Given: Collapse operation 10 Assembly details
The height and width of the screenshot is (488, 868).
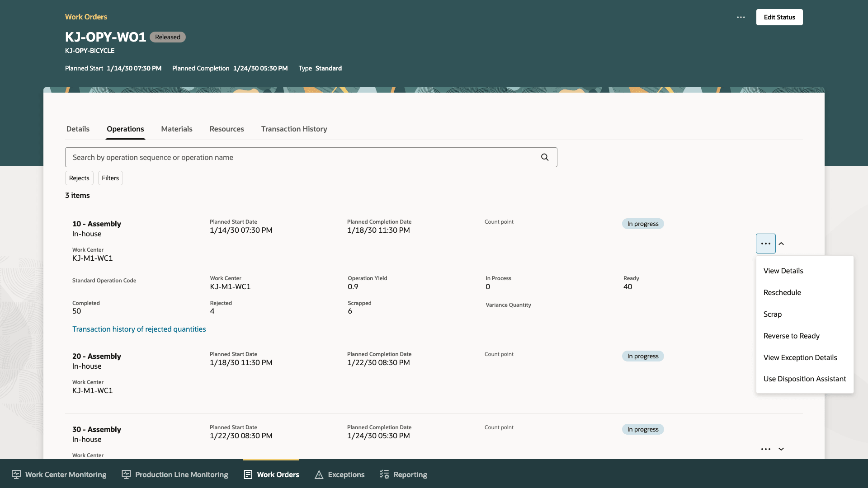Looking at the screenshot, I should (x=781, y=244).
